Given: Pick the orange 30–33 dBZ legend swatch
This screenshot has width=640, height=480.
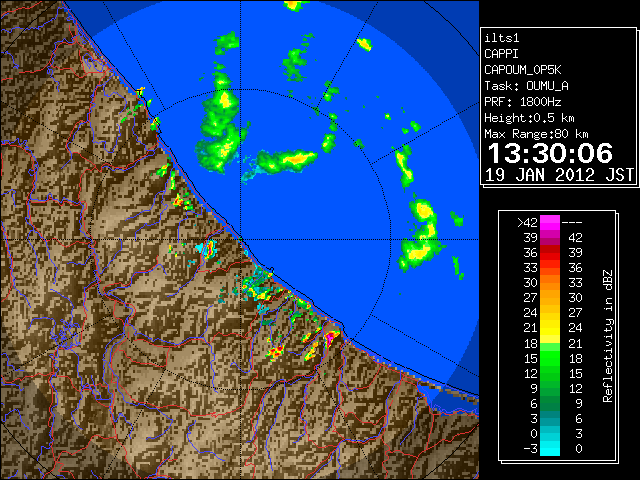Looking at the screenshot, I should point(550,282).
